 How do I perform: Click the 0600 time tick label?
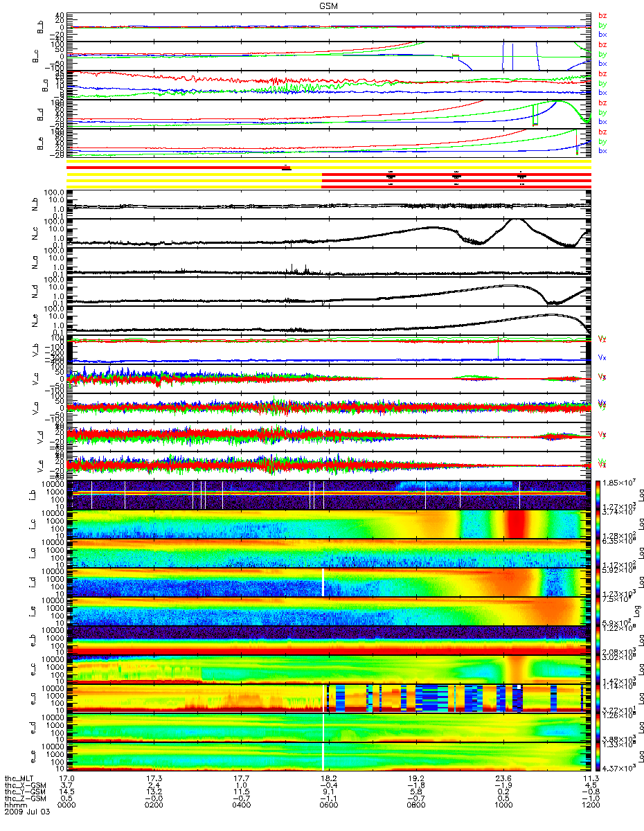[x=330, y=804]
